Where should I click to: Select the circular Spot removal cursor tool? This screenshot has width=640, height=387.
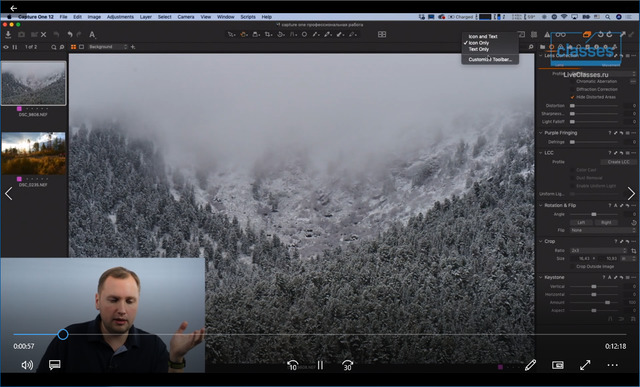[304, 35]
